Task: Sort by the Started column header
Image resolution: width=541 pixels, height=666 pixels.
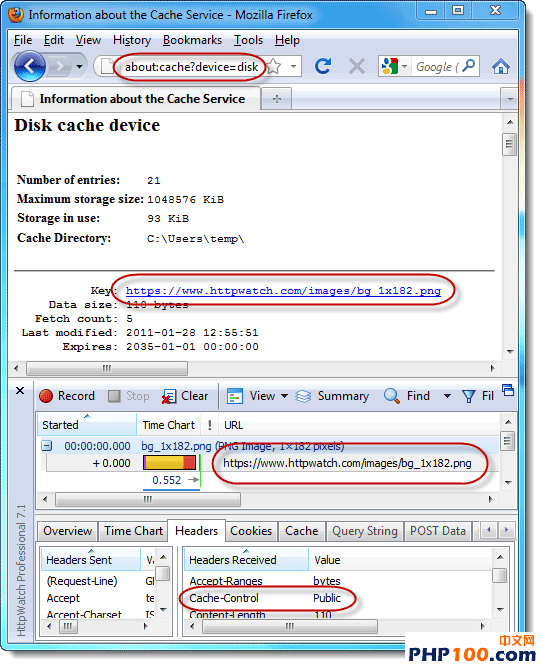Action: point(86,425)
